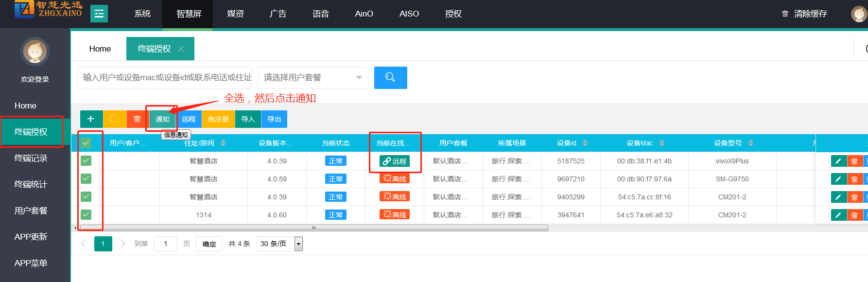Toggle the select-all checkbox in table header
This screenshot has height=282, width=868.
tap(86, 143)
